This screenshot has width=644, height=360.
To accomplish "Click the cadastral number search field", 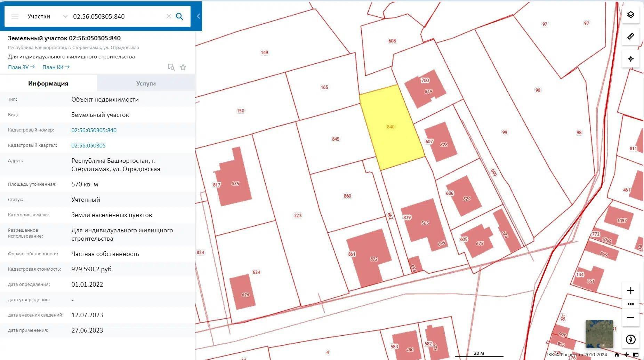I will point(116,16).
